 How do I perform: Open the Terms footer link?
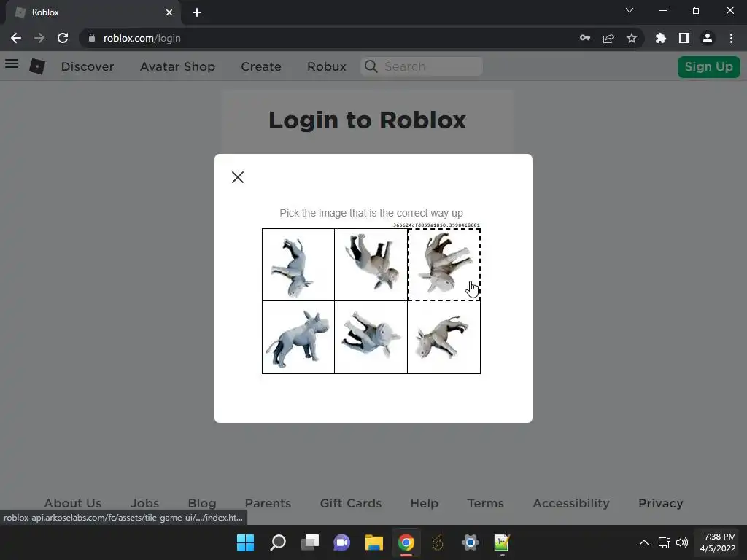(x=485, y=503)
